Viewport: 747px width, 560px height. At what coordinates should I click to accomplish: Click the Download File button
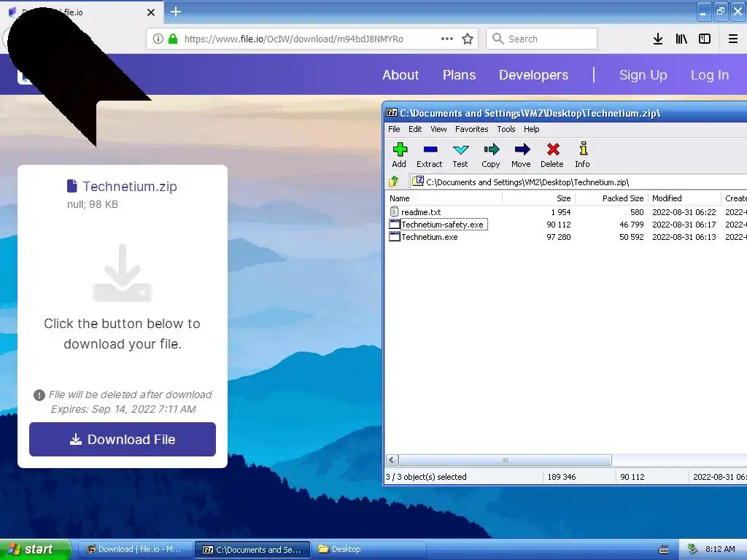point(123,439)
